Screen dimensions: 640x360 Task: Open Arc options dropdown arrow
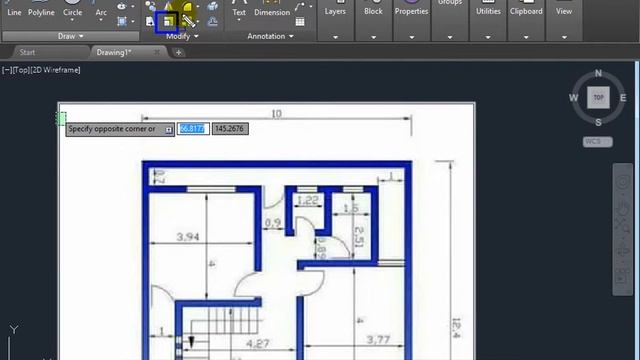point(101,20)
